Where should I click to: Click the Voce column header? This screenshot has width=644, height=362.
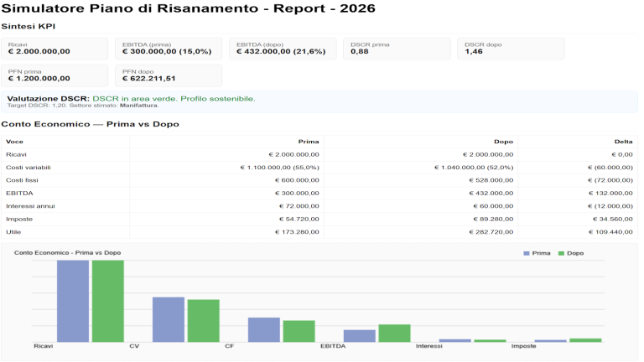pyautogui.click(x=15, y=142)
